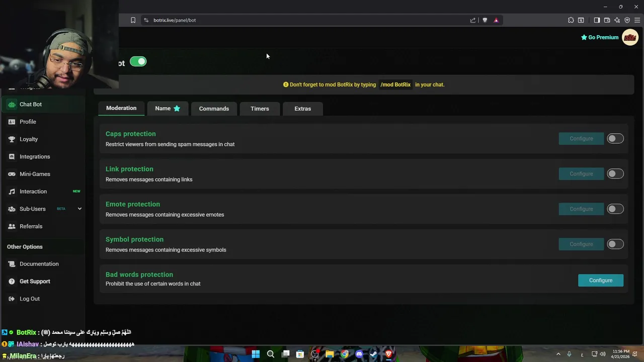Open Brave browser from the taskbar
The height and width of the screenshot is (362, 644).
tap(388, 354)
